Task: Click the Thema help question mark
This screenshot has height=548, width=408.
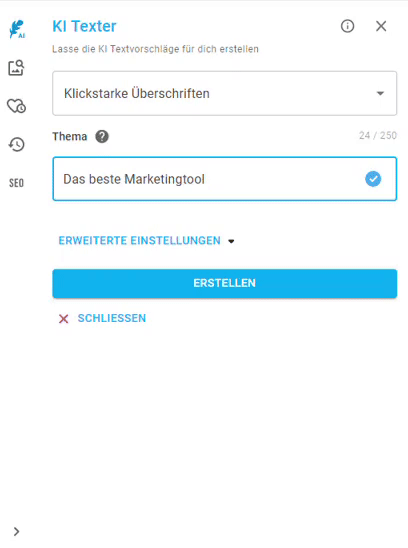Action: (102, 136)
